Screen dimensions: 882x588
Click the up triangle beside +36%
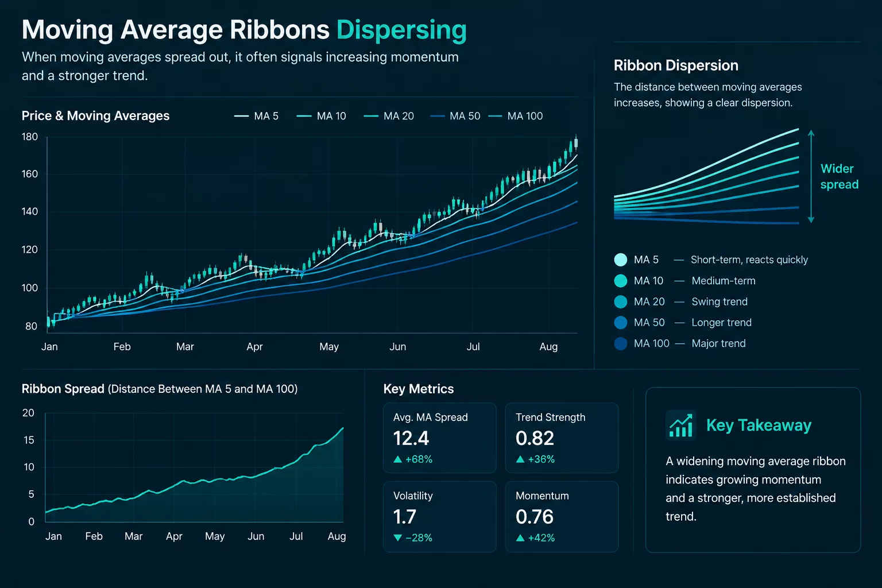(520, 459)
